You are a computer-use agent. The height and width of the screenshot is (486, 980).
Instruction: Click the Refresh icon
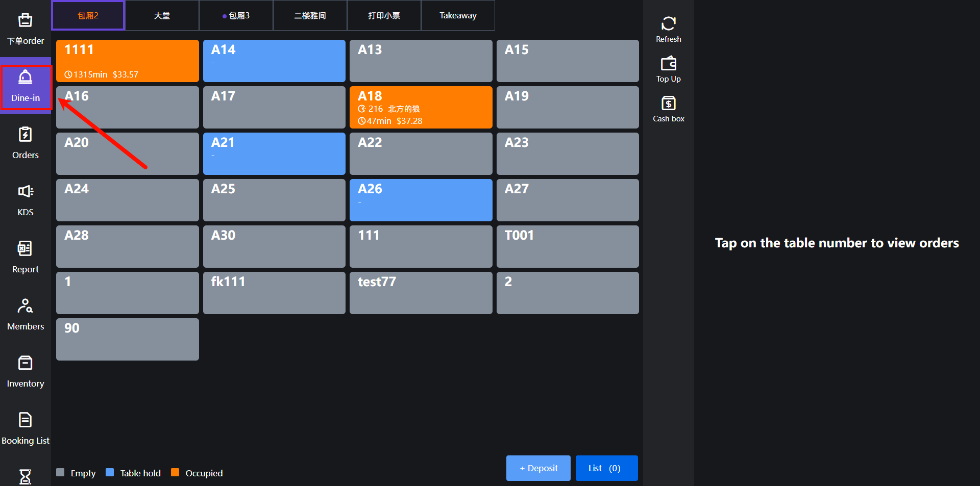point(668,24)
